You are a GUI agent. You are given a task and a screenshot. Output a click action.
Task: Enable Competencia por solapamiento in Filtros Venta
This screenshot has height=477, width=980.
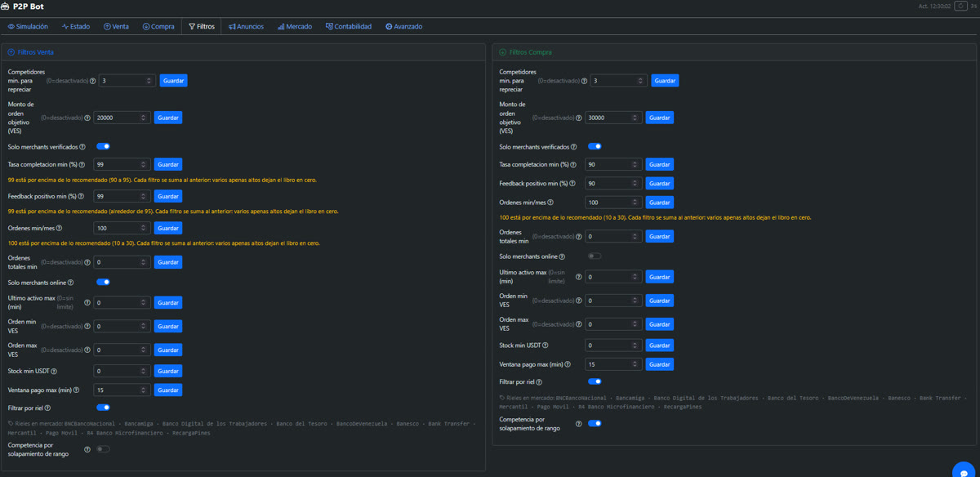103,449
